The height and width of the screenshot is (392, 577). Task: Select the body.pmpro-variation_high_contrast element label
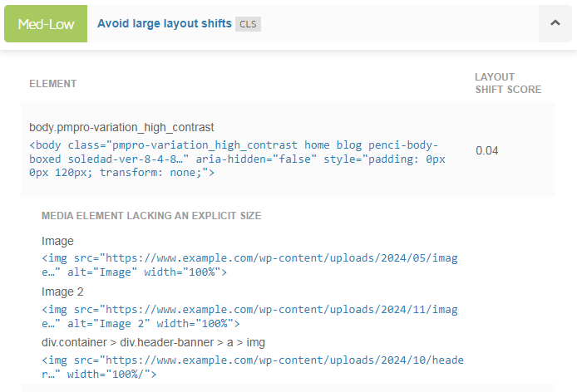tap(121, 127)
